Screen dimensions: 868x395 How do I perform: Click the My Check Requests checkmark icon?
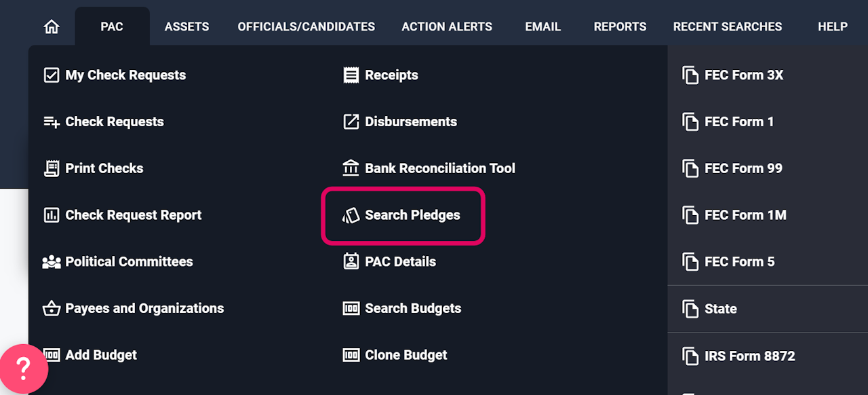pos(52,75)
